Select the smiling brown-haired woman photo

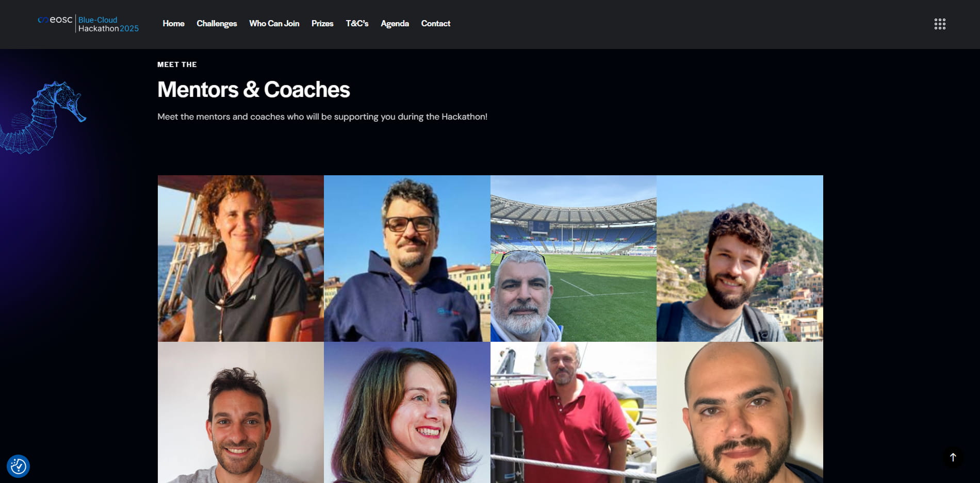[x=407, y=412]
